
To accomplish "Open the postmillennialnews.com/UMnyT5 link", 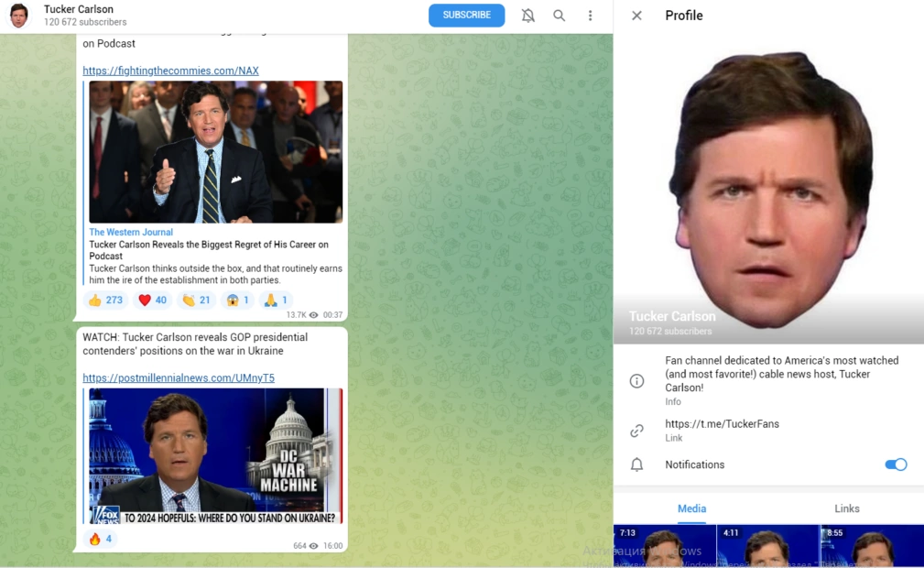I will [x=178, y=377].
